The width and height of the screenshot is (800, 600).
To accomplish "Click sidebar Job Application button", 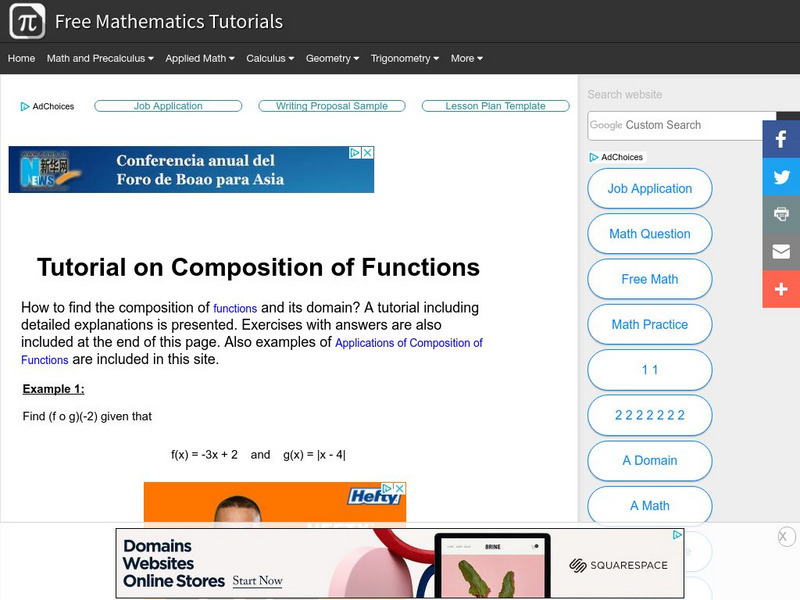I will tap(649, 188).
